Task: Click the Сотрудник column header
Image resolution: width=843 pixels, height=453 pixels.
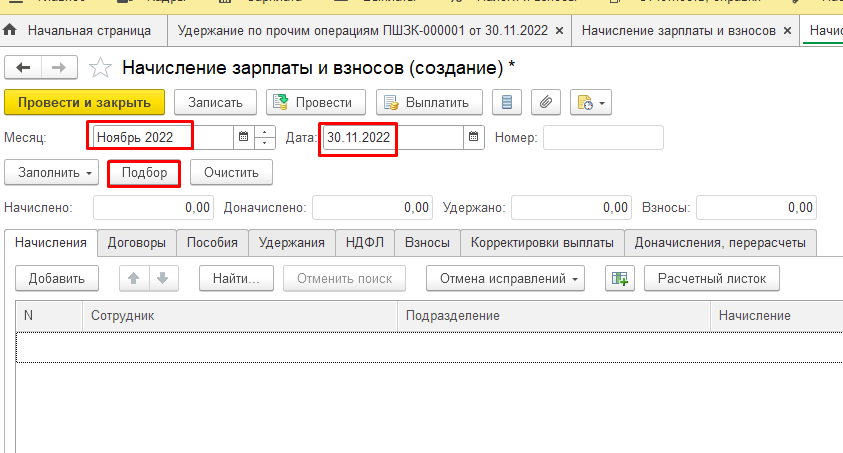Action: coord(240,315)
